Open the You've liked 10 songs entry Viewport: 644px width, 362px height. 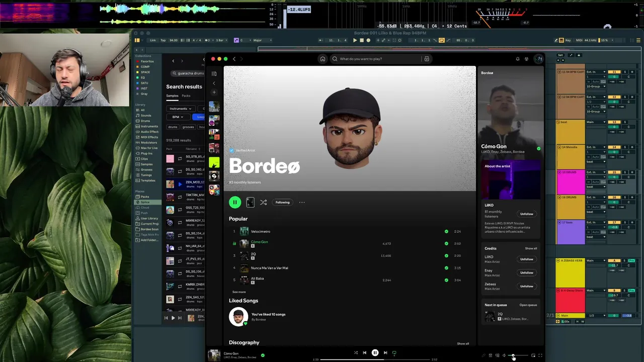click(x=268, y=314)
